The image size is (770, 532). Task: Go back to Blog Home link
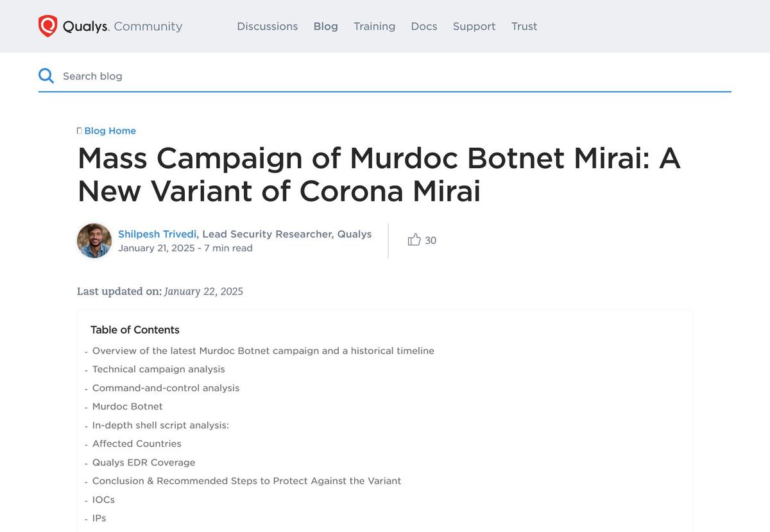[110, 131]
